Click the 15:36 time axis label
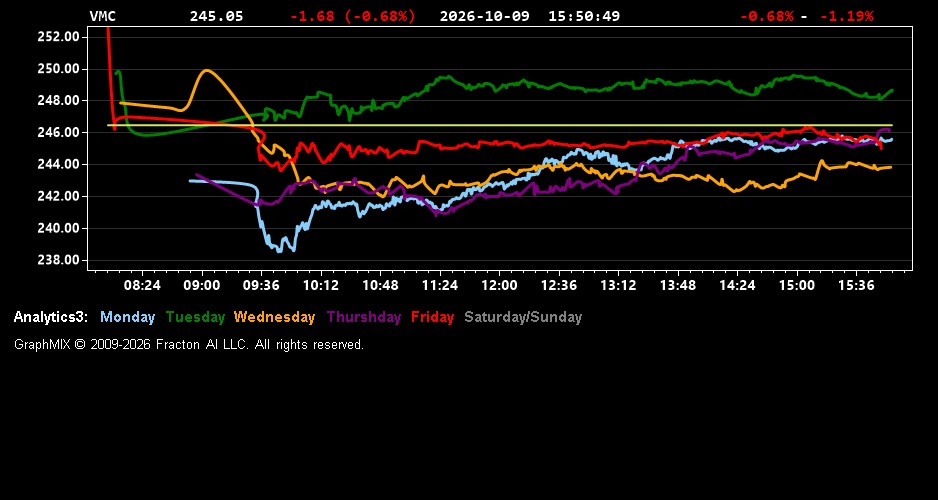 (856, 285)
